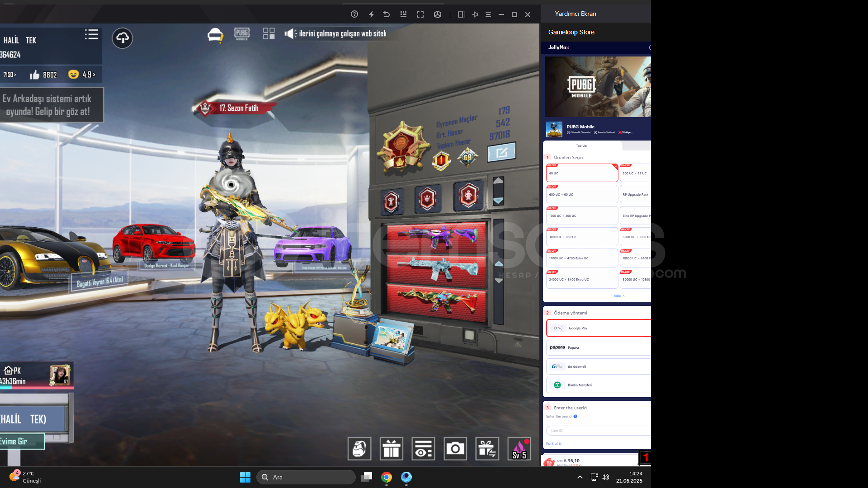Screen dimensions: 868x488
Task: Open the help icon in GameLoop title bar
Action: tap(354, 14)
